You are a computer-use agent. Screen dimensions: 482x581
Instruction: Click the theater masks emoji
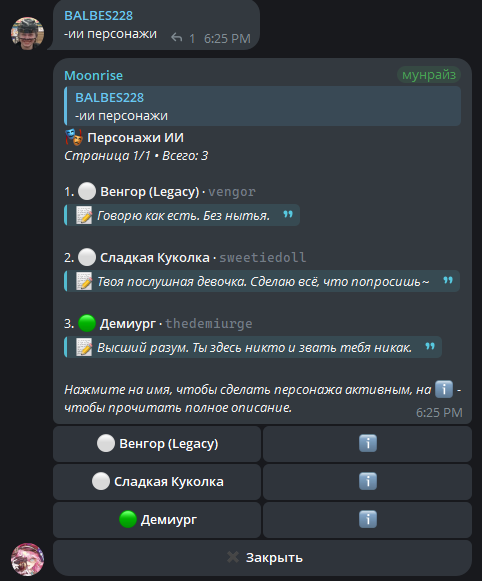coord(73,137)
